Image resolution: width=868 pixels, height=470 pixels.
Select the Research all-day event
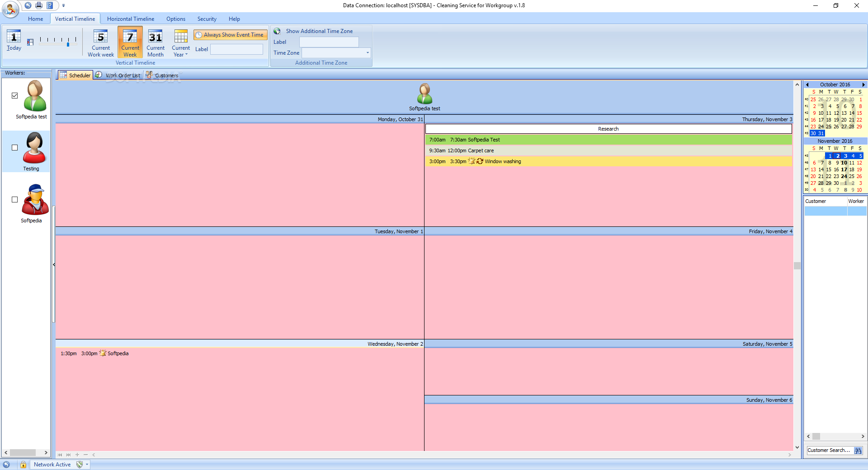coord(609,129)
